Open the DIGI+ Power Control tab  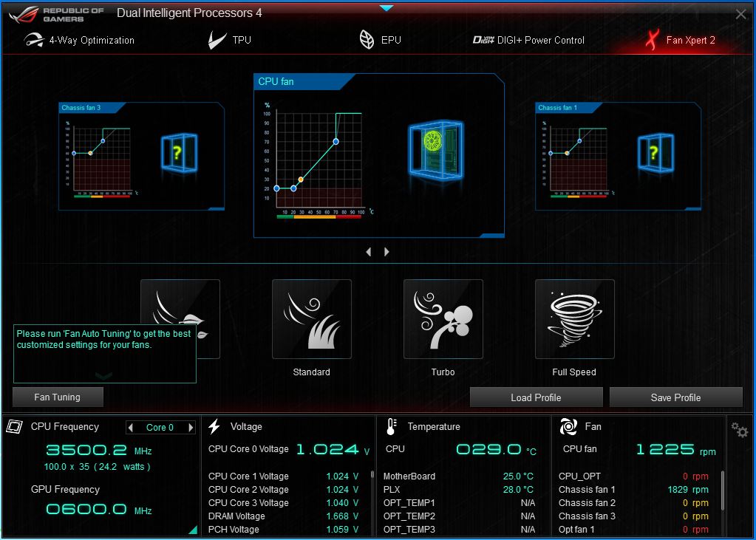pos(528,40)
